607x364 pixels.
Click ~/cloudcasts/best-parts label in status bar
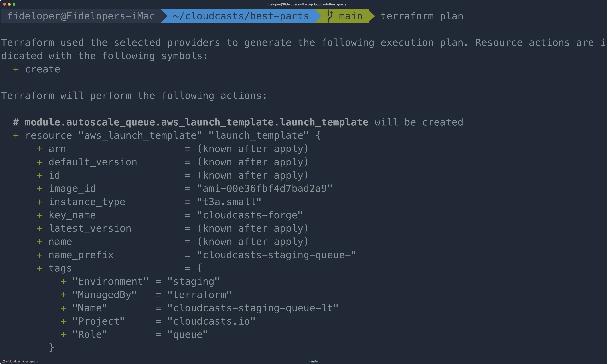(x=22, y=361)
